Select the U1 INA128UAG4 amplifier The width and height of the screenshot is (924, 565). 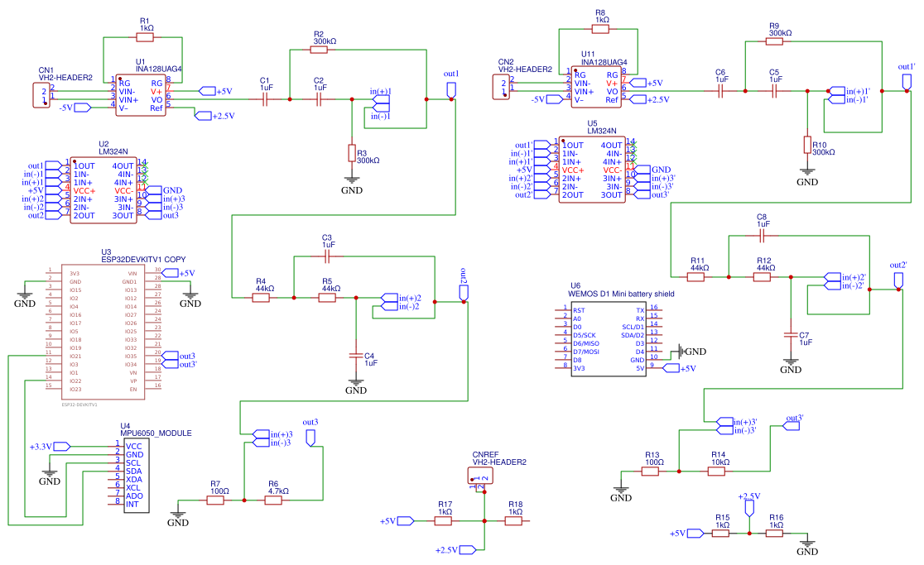pyautogui.click(x=141, y=95)
